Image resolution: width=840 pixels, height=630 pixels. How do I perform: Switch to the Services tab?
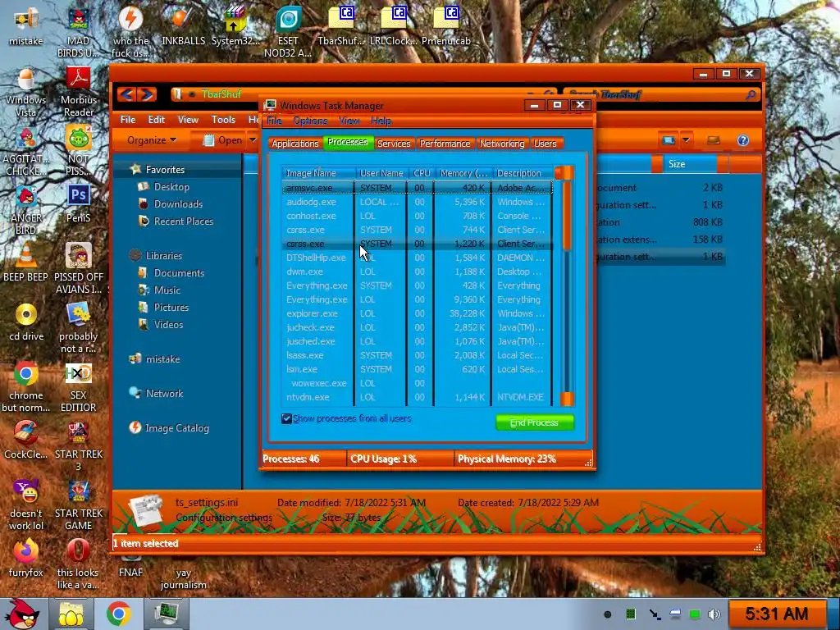[394, 144]
